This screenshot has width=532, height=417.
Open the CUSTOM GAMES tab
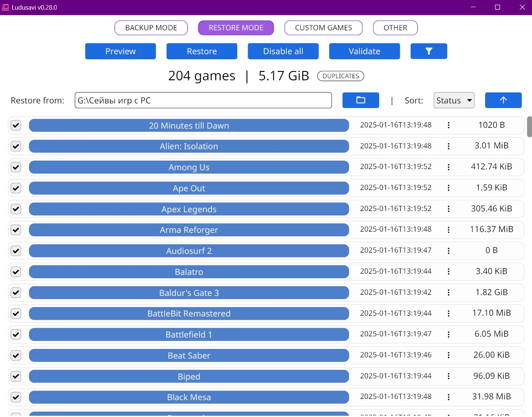(323, 28)
